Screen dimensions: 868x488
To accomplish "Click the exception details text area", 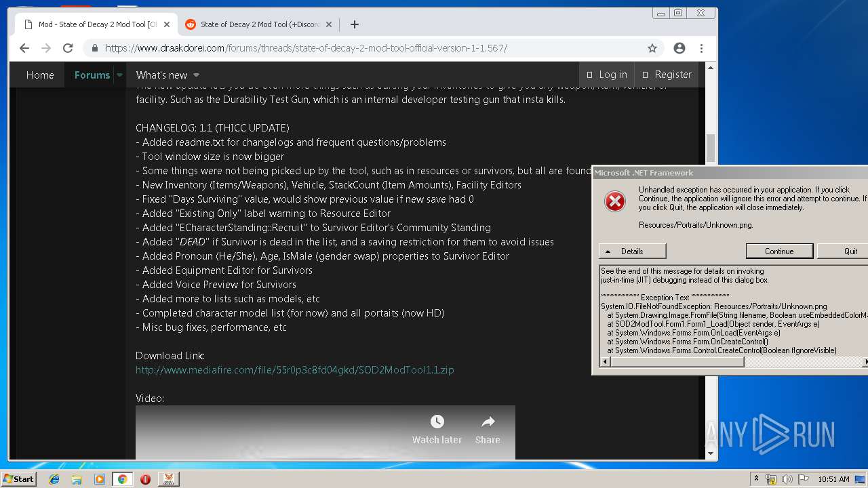I will 734,310.
